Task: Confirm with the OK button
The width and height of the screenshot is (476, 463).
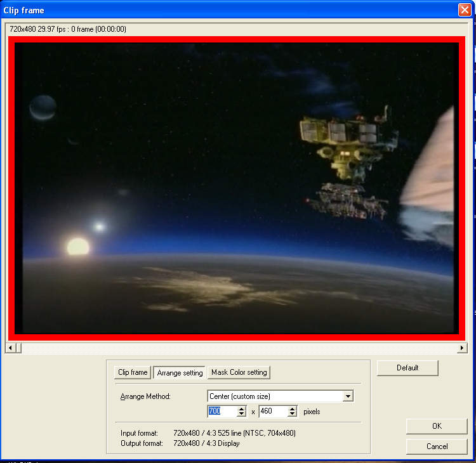Action: tap(437, 426)
